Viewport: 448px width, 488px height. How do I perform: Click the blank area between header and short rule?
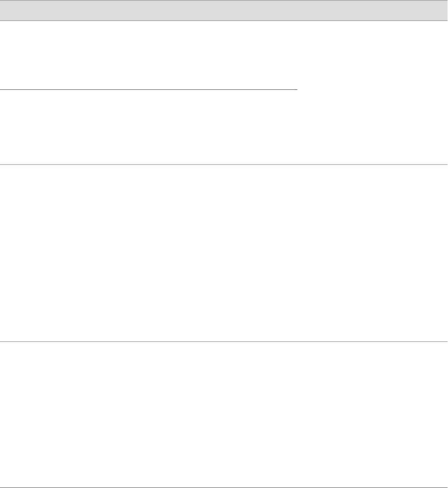point(224,55)
